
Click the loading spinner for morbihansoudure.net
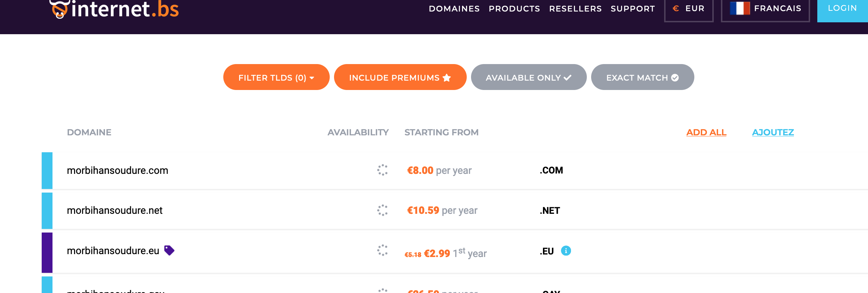click(x=382, y=210)
